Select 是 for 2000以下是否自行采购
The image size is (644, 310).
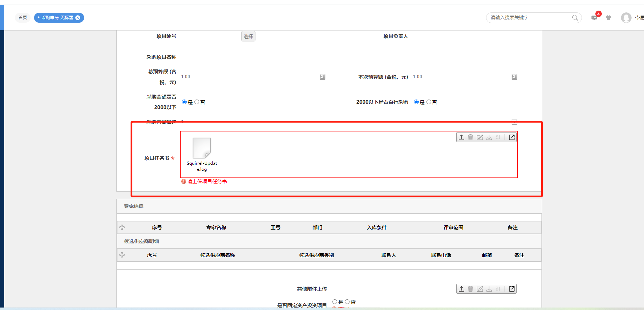pos(416,102)
